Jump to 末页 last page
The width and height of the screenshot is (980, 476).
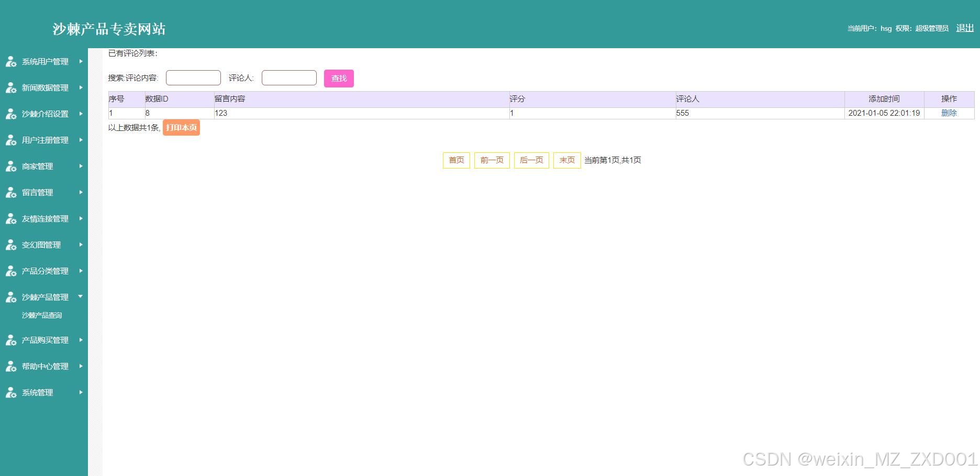[x=567, y=160]
